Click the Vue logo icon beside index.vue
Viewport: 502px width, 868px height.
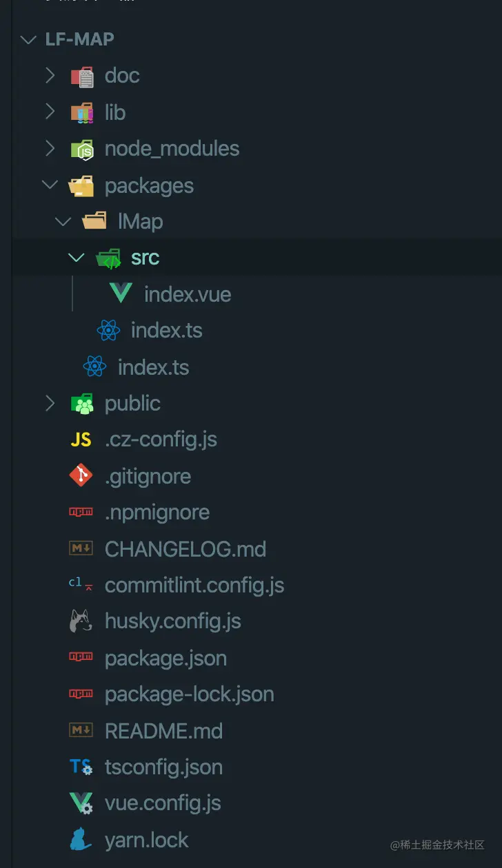pyautogui.click(x=119, y=293)
